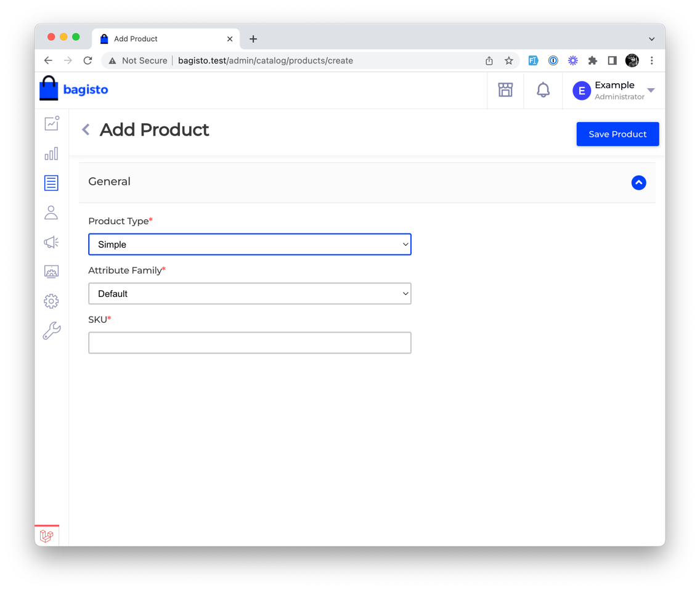Expand the Administrator account menu arrow
This screenshot has height=592, width=700.
pos(651,90)
